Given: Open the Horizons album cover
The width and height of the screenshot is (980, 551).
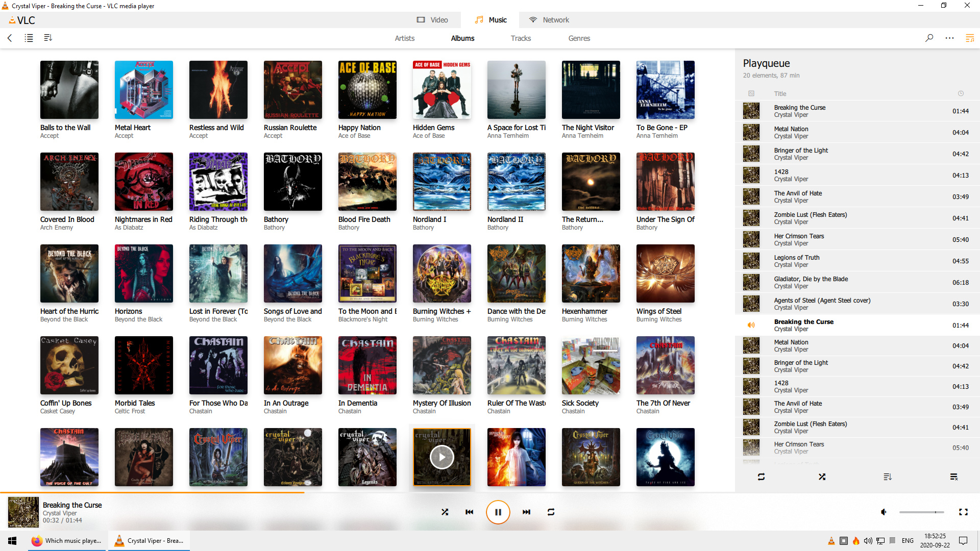Looking at the screenshot, I should pyautogui.click(x=144, y=273).
